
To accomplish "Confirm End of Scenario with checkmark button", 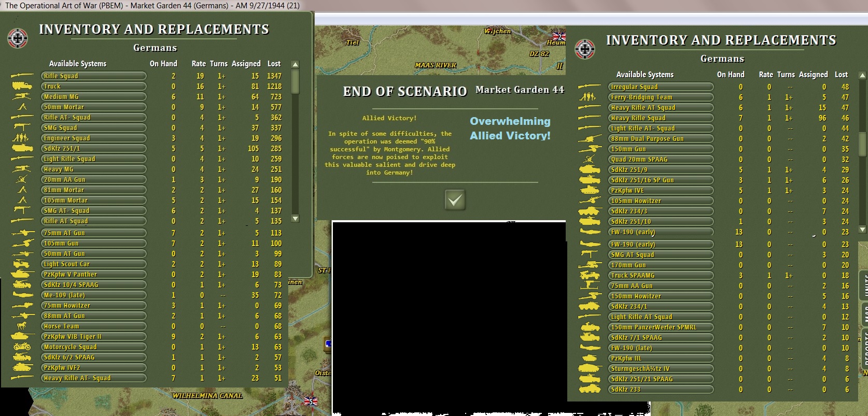I will pos(455,200).
